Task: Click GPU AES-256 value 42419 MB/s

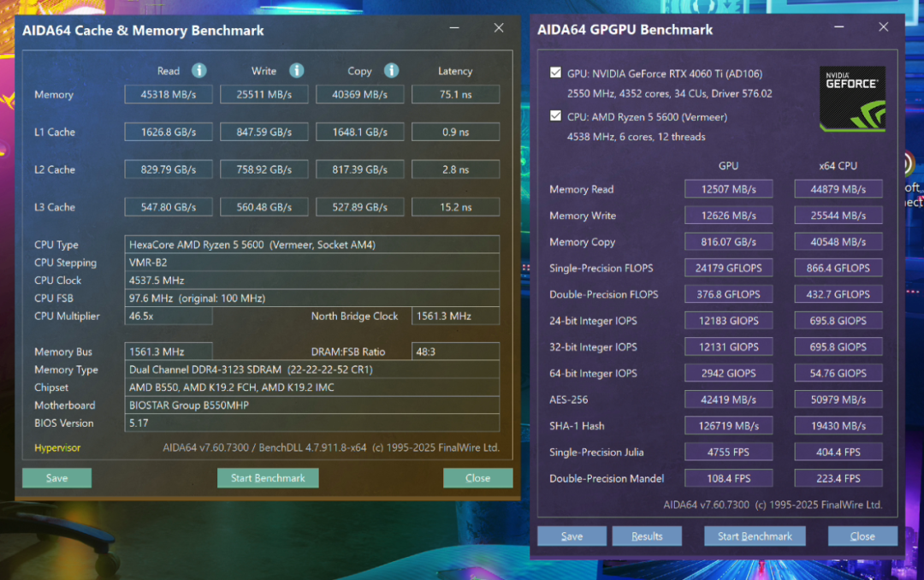Action: coord(728,399)
